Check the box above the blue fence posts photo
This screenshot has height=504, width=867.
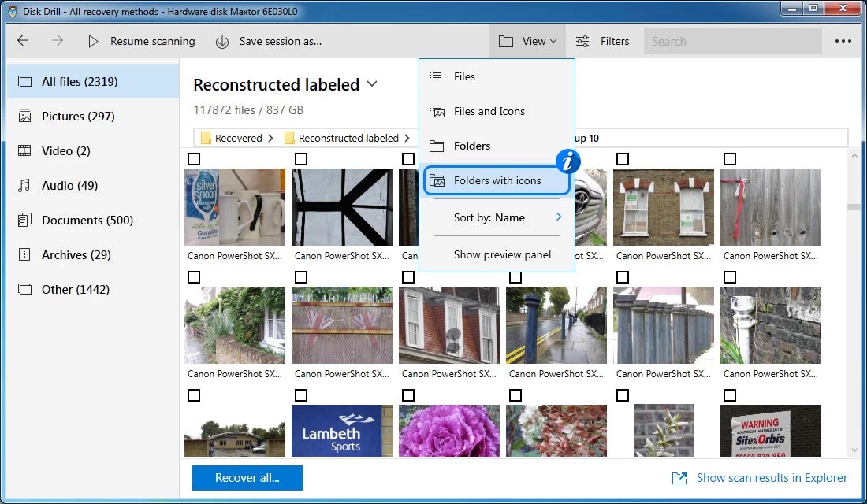point(623,277)
